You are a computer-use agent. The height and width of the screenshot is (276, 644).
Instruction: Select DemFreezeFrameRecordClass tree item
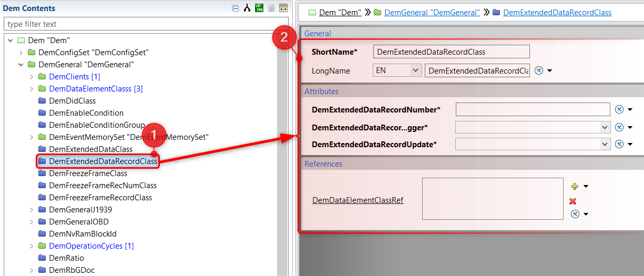click(x=100, y=198)
